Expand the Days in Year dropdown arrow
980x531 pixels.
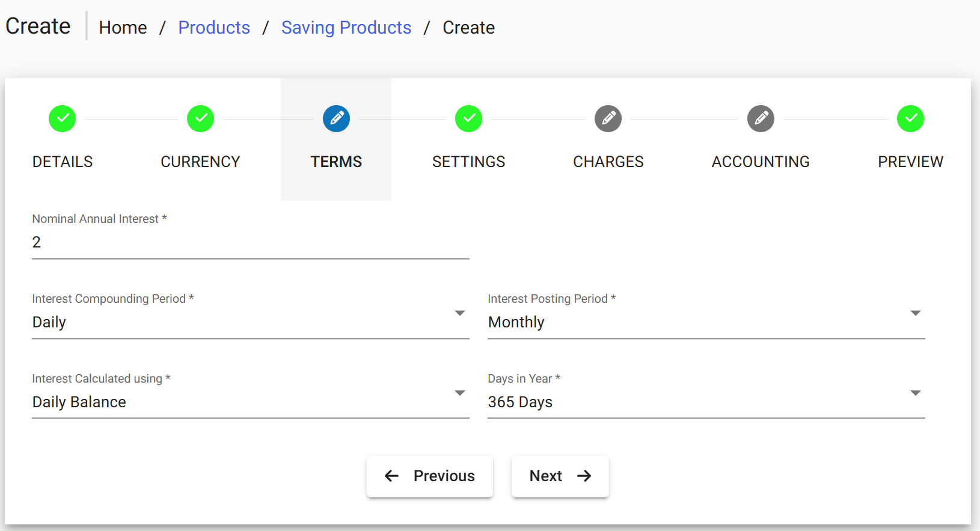916,393
